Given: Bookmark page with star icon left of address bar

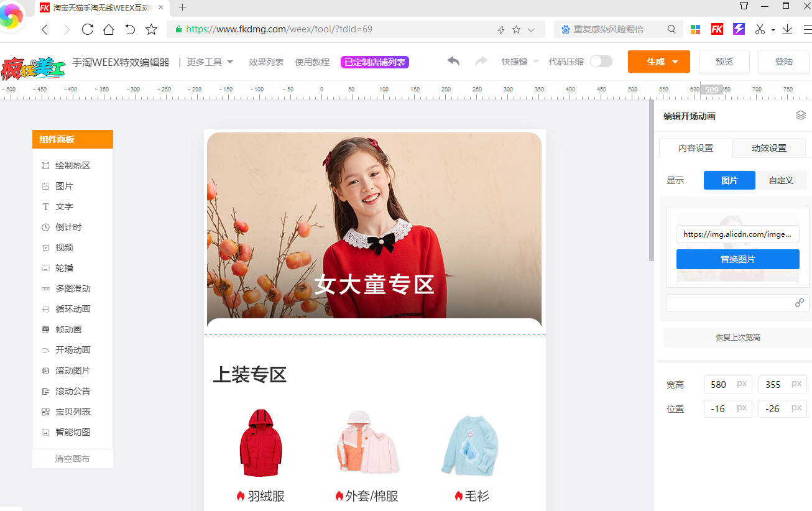Looking at the screenshot, I should 151,29.
